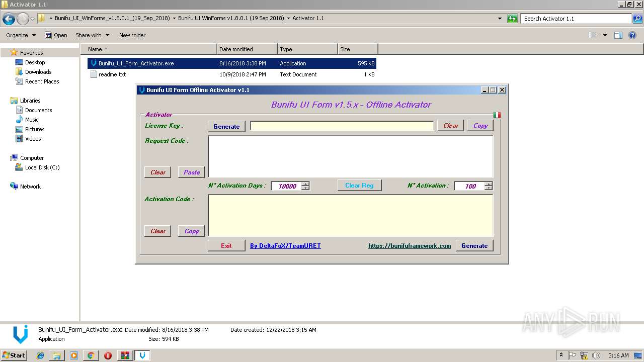The width and height of the screenshot is (644, 362).
Task: Open Documents library
Action: (x=38, y=110)
